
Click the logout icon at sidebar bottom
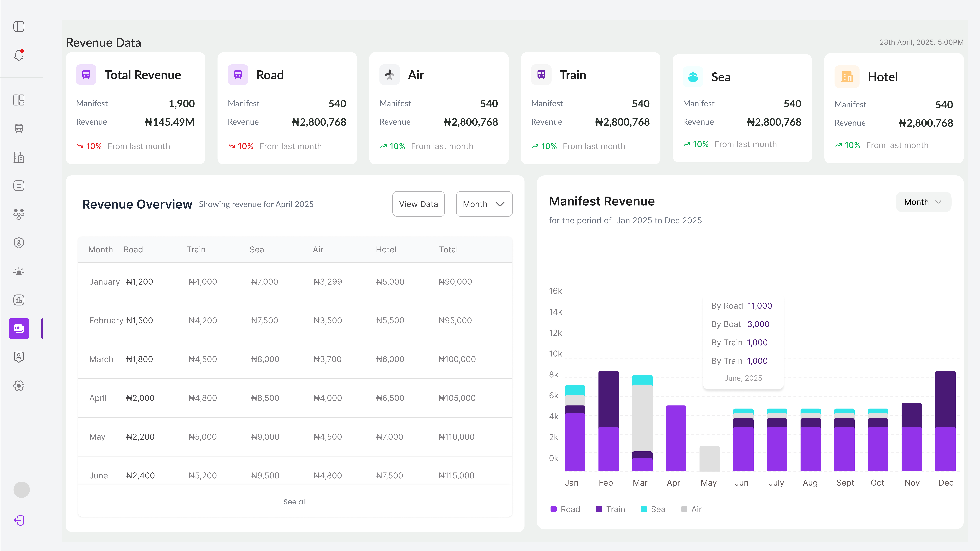[19, 520]
